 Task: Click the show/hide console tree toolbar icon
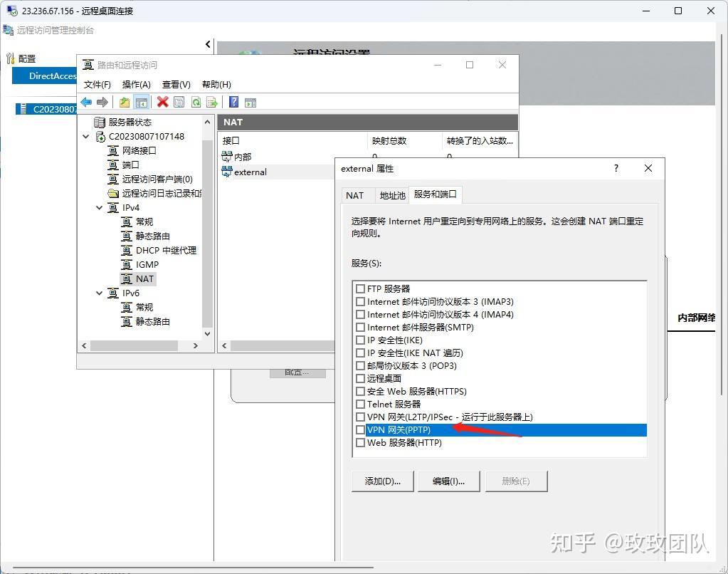pyautogui.click(x=141, y=102)
